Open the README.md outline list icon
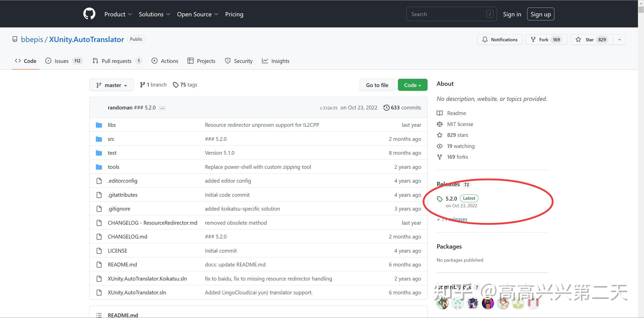 click(99, 315)
